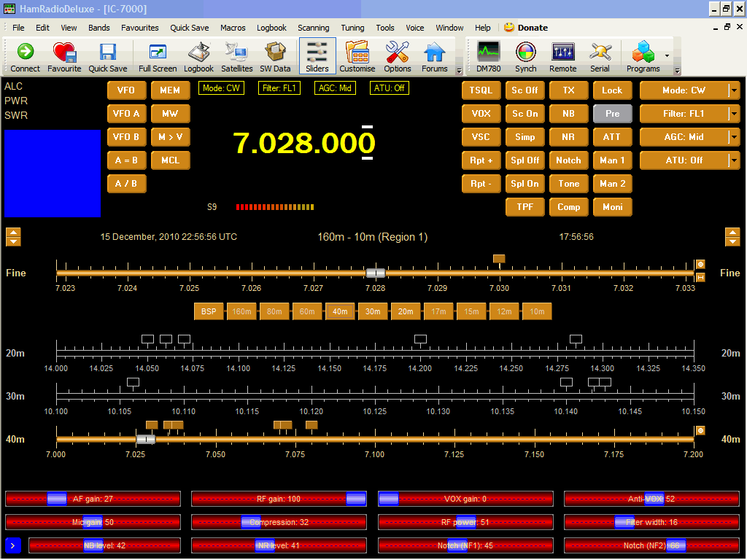Select the 20m band button

pyautogui.click(x=406, y=311)
